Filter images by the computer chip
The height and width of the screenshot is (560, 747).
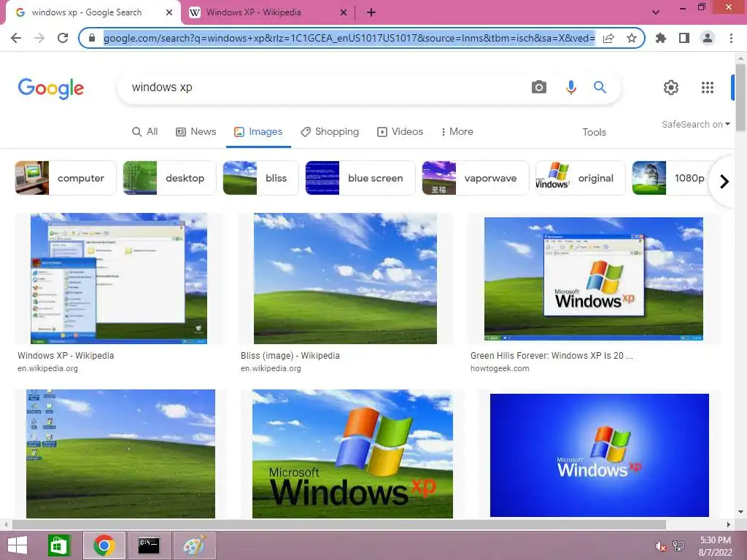65,178
